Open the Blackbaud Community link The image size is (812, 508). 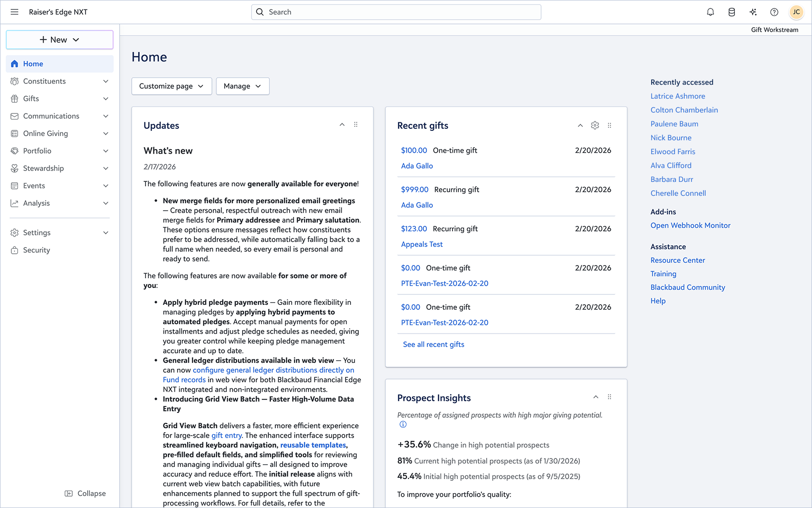[688, 287]
